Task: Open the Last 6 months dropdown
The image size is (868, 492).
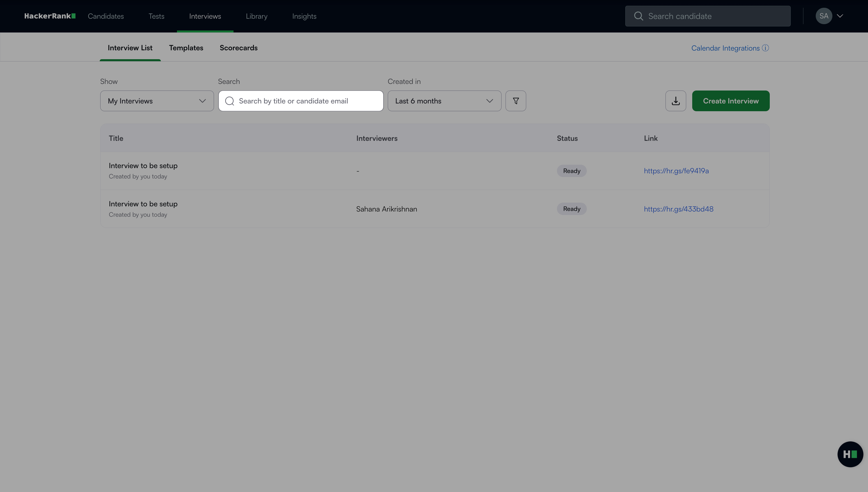Action: pyautogui.click(x=444, y=101)
